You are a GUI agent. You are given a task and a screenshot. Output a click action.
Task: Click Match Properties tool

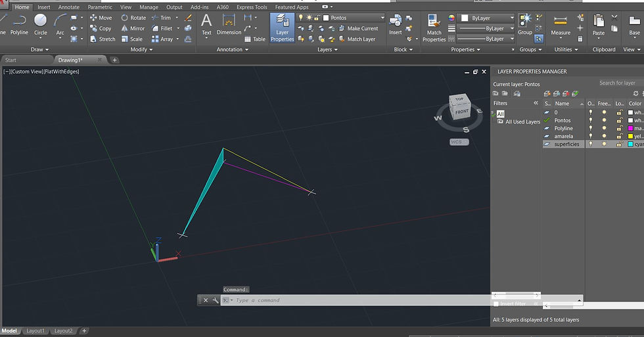[x=434, y=28]
